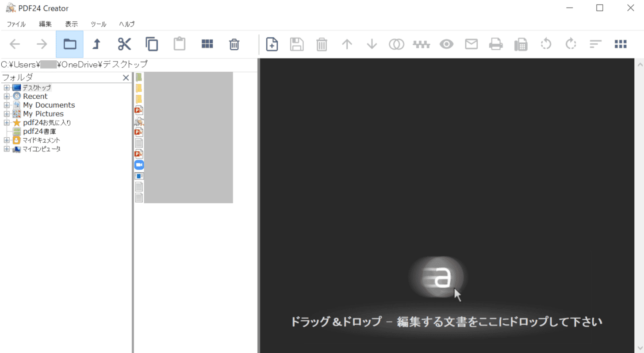The image size is (644, 353).
Task: Split document with the perforation icon
Action: 422,44
